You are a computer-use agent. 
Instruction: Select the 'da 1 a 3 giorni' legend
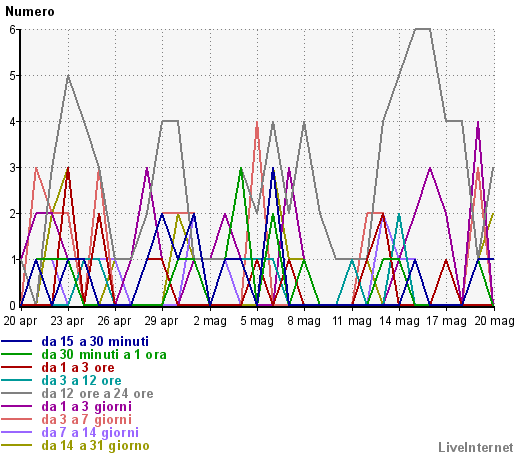(87, 407)
